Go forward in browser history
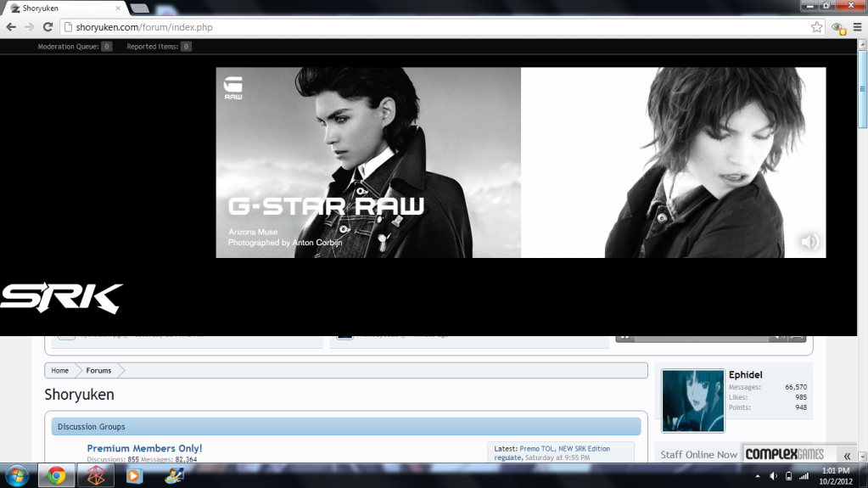This screenshot has width=868, height=488. click(x=30, y=27)
